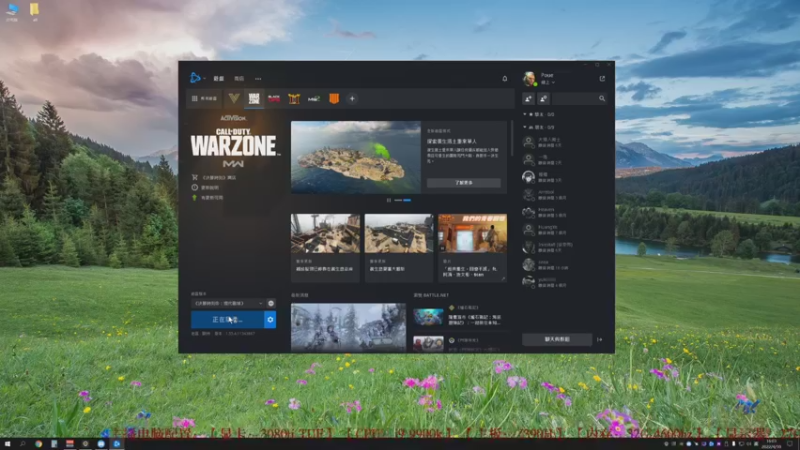
Task: Open the Windows Start button
Action: (x=7, y=444)
